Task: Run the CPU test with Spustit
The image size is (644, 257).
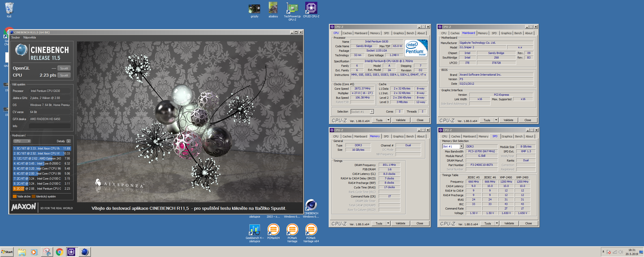Action: pos(64,75)
